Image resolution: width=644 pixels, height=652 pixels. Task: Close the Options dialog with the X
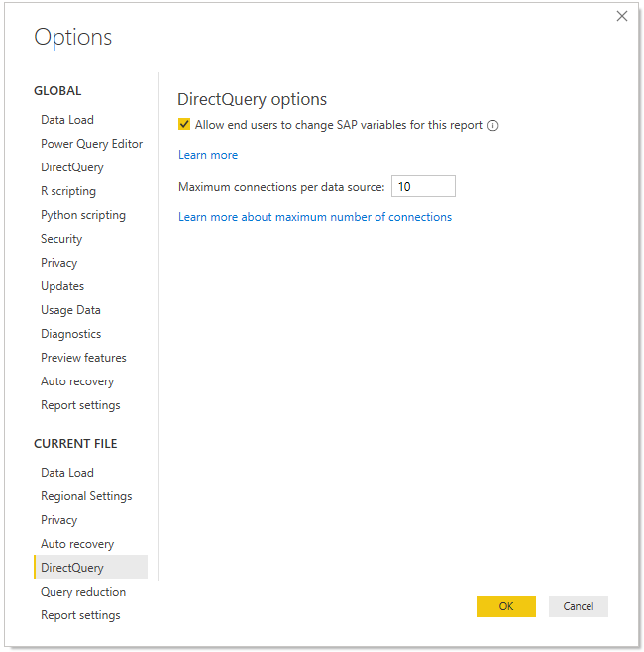[x=621, y=16]
